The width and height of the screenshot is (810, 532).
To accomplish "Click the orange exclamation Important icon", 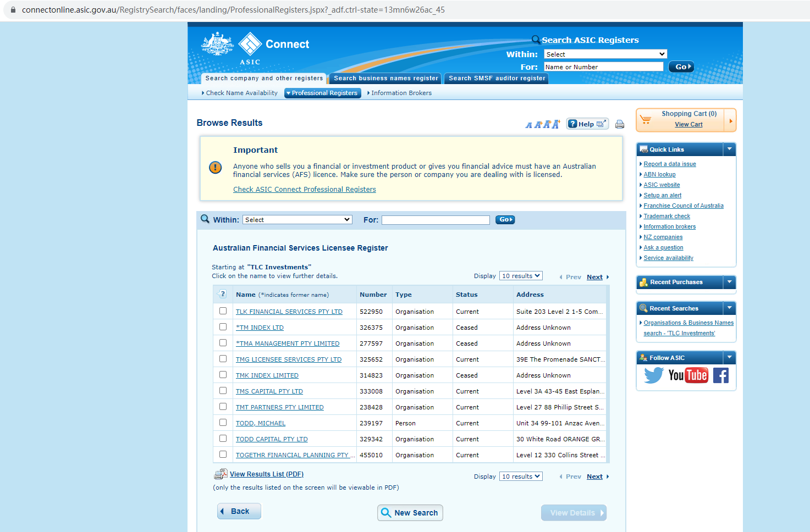I will [x=216, y=167].
